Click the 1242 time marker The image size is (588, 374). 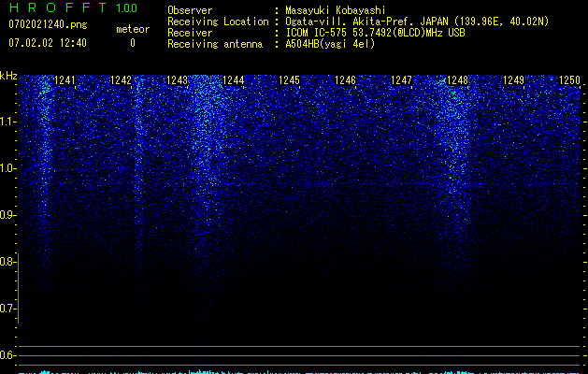[x=122, y=80]
